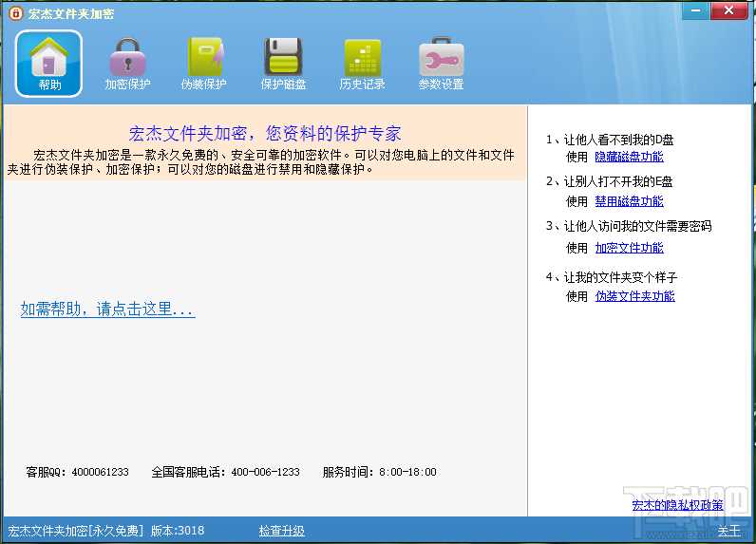
Task: Open the 帮助 (Help) home icon
Action: (x=49, y=64)
